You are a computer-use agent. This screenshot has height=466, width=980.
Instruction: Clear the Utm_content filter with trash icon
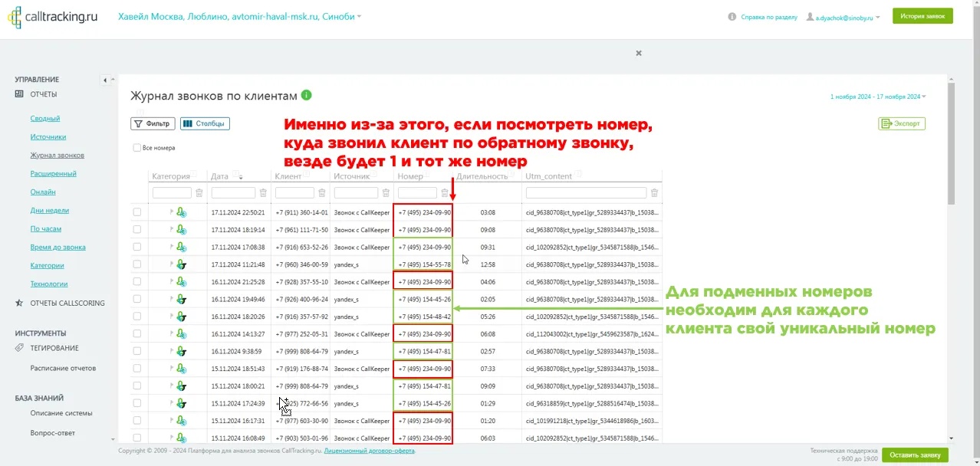[x=655, y=193]
